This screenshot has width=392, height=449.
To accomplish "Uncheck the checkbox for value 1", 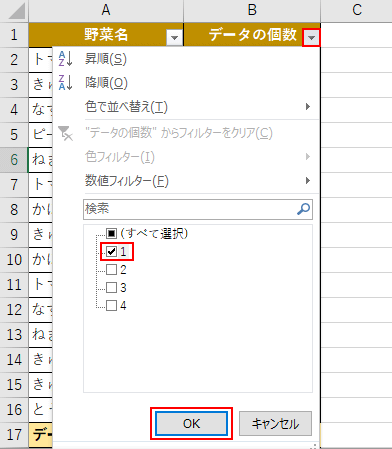I will tap(111, 251).
